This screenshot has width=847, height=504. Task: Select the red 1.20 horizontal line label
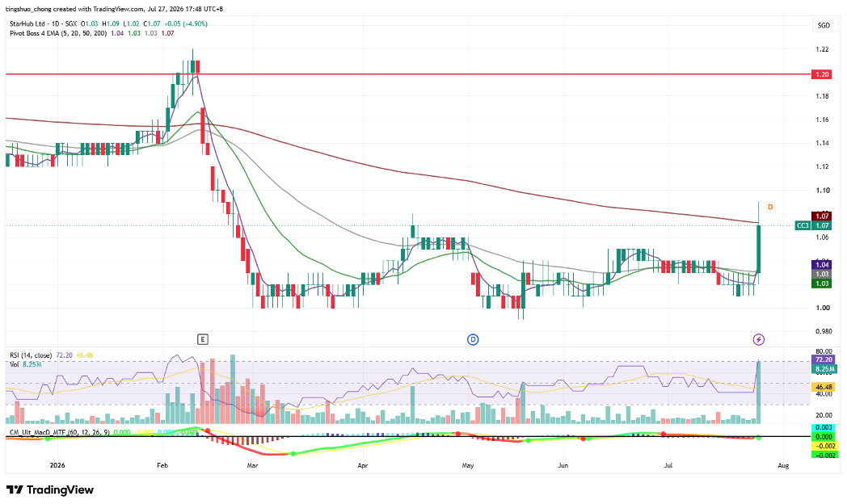tap(822, 74)
